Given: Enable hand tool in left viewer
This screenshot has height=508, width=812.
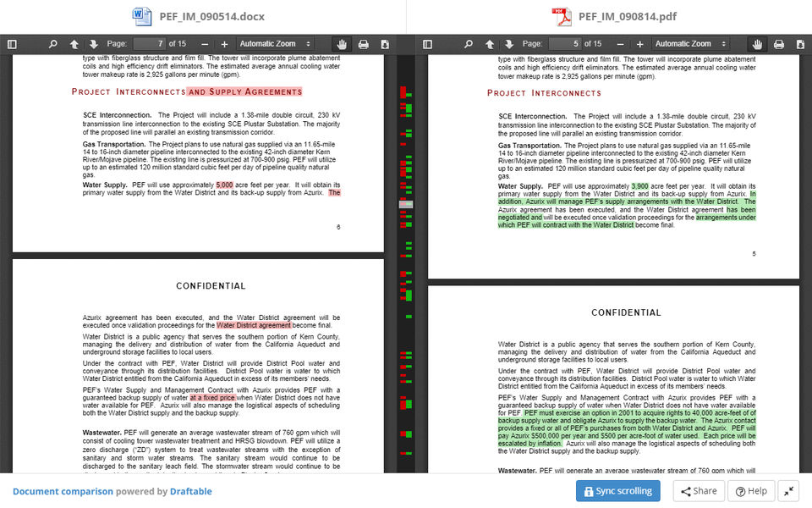Looking at the screenshot, I should click(x=342, y=45).
